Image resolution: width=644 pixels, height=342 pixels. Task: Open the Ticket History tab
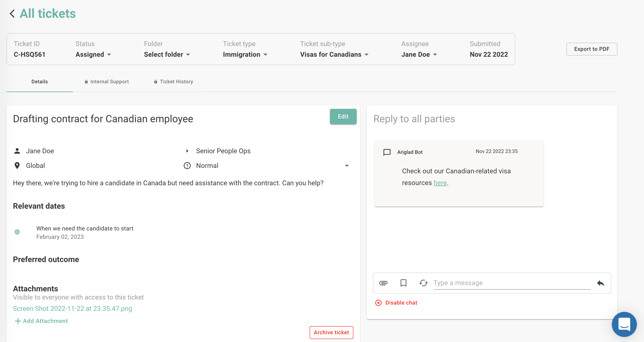click(173, 82)
